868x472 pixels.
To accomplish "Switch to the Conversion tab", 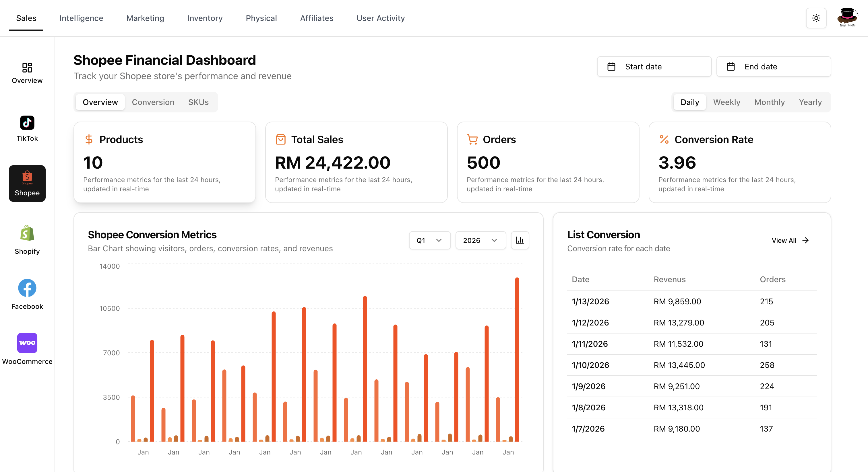I will tap(153, 102).
